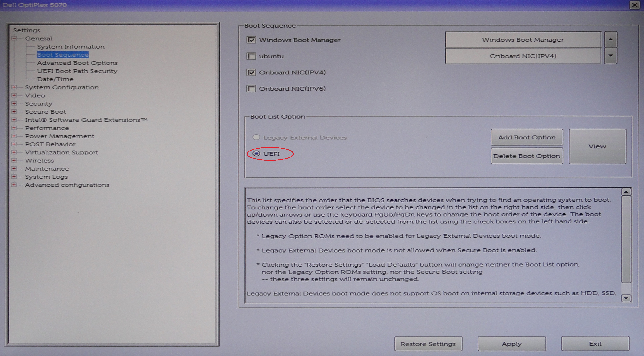This screenshot has height=356, width=644.
Task: Apply the BIOS changes
Action: (511, 344)
